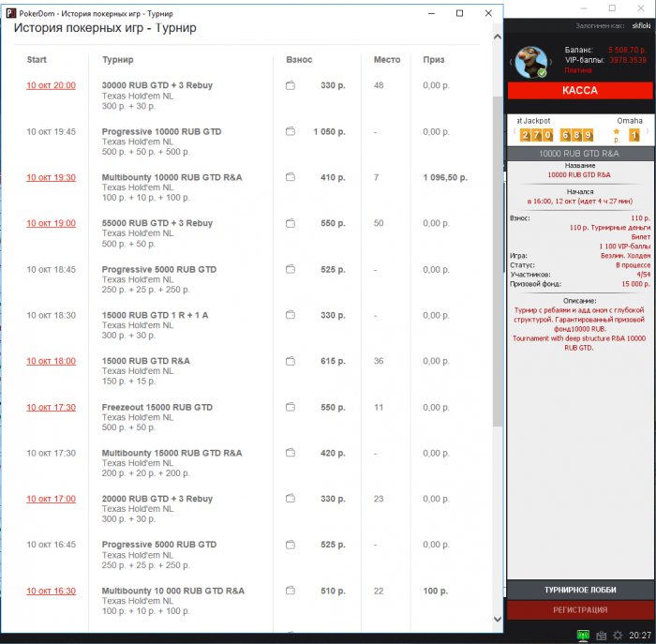Click the Взнос column header
Viewport: 656px width, 644px height.
click(x=299, y=59)
